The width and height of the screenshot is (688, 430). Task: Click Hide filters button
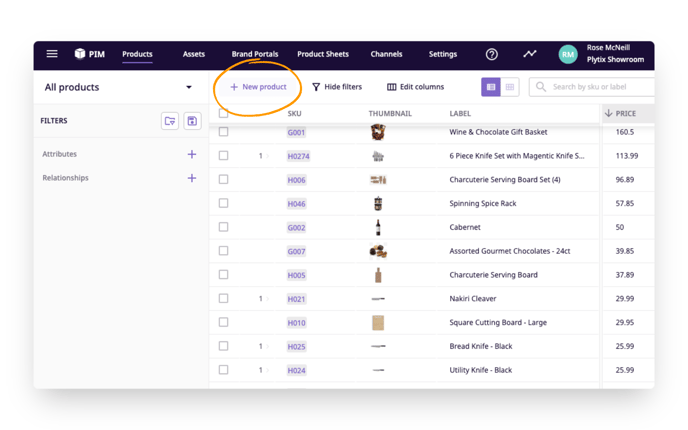[337, 87]
